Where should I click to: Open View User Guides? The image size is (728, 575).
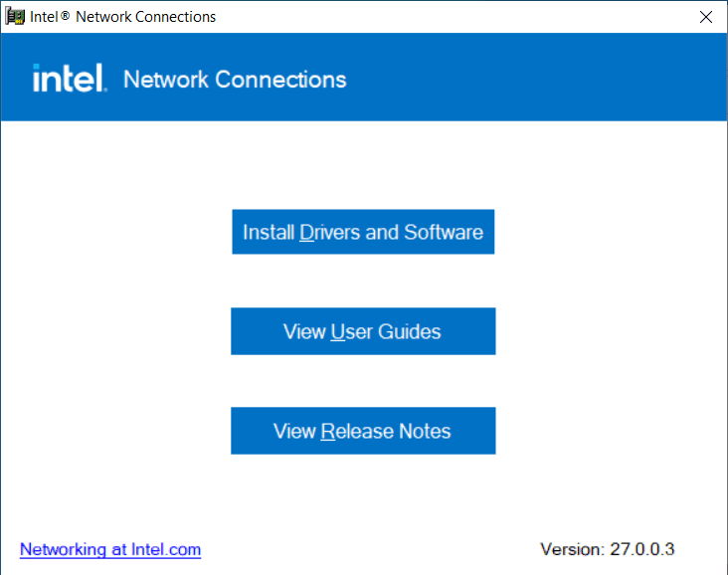363,331
